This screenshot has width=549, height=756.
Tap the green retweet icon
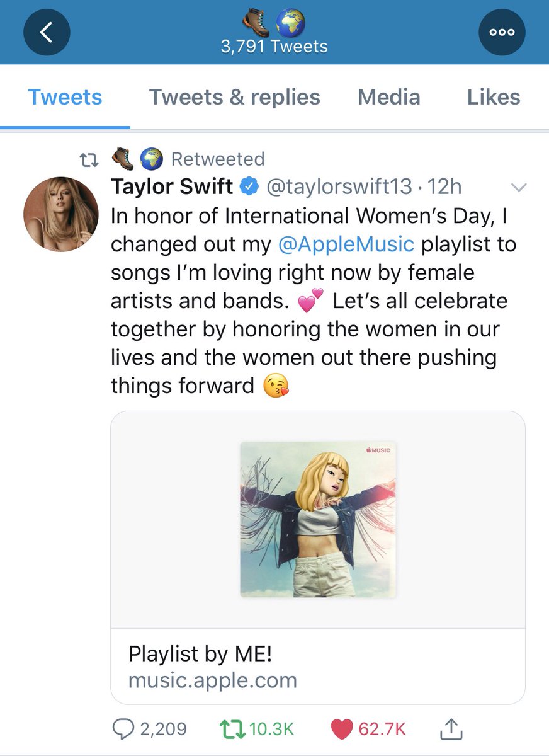tap(232, 729)
